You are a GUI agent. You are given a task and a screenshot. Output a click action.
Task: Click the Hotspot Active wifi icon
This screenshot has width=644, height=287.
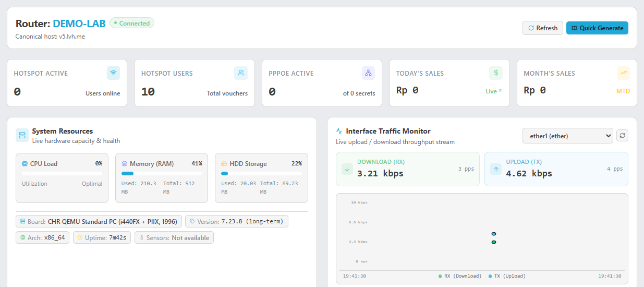113,73
